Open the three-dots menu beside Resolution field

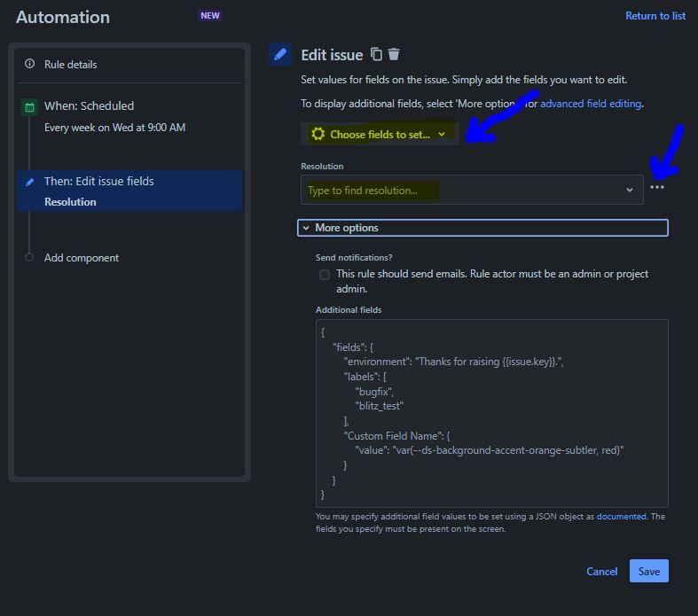657,187
